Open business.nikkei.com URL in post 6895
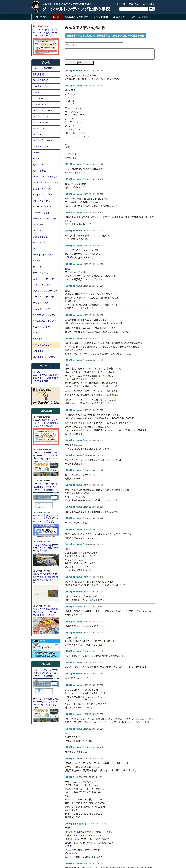This screenshot has width=186, height=868. [100, 418]
